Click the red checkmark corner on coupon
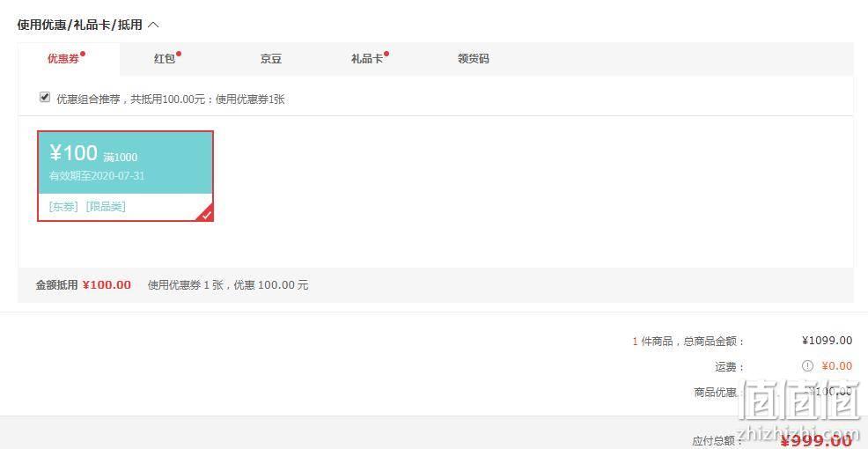The height and width of the screenshot is (449, 868). tap(206, 215)
